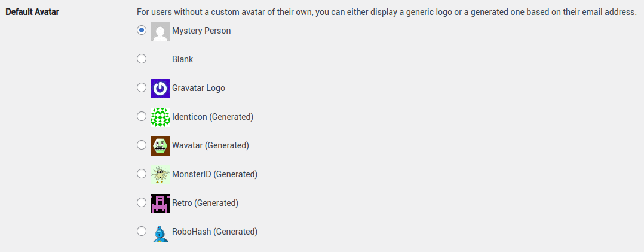644x252 pixels.
Task: Click the Gravatar Logo avatar icon
Action: click(x=160, y=89)
